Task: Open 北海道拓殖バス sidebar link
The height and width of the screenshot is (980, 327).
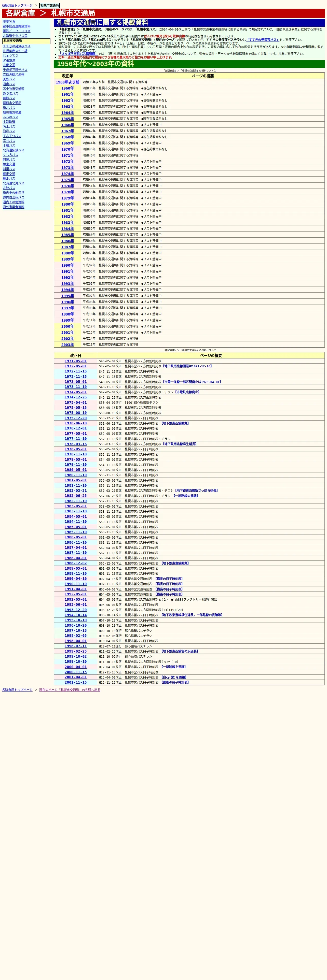Action: point(14,150)
